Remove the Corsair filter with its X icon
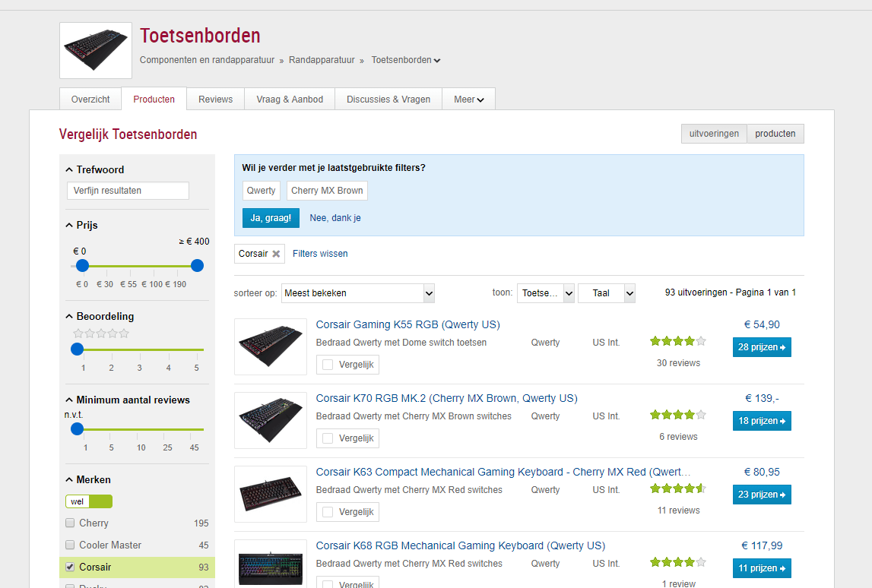This screenshot has width=872, height=588. (276, 254)
